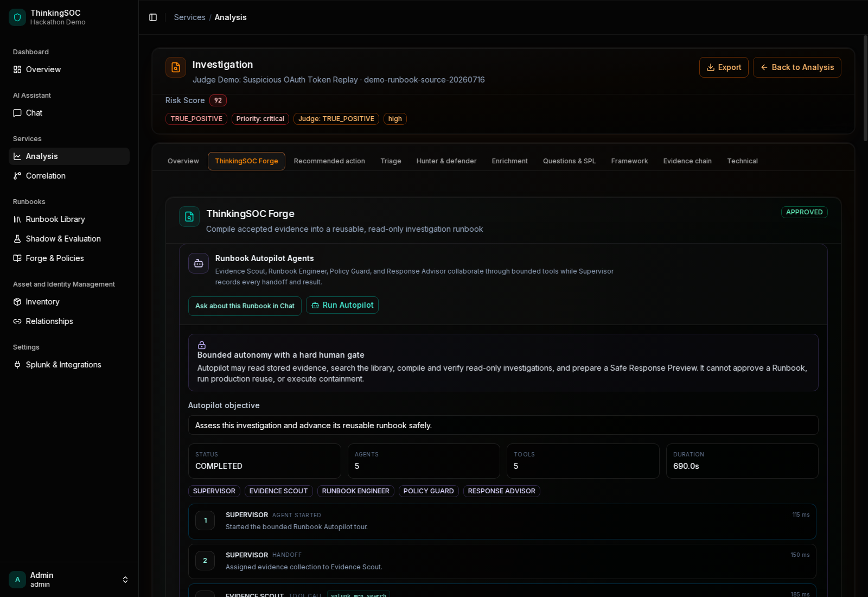Open Shadow & Evaluation

69,239
